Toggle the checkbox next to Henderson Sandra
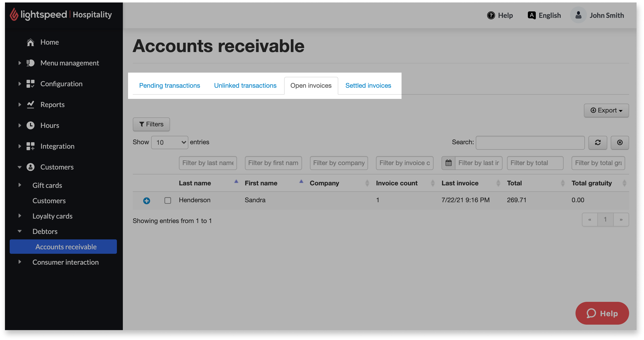This screenshot has width=644, height=340. 167,200
